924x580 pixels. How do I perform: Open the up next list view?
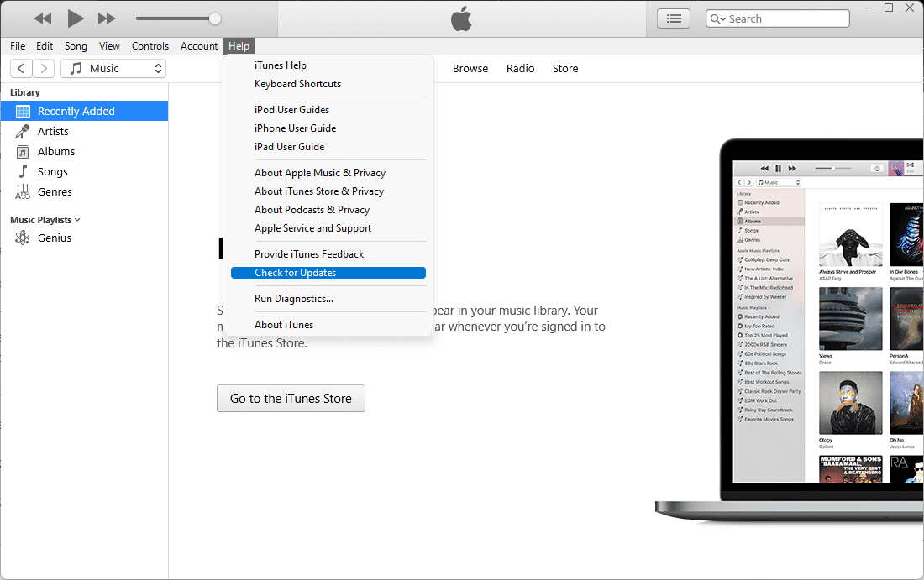click(x=673, y=18)
